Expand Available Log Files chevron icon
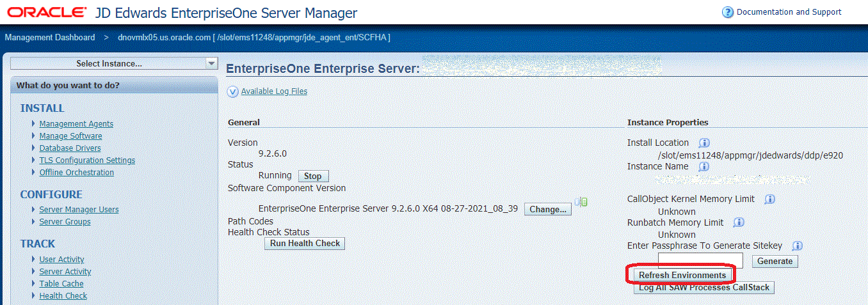868x305 pixels. point(233,91)
